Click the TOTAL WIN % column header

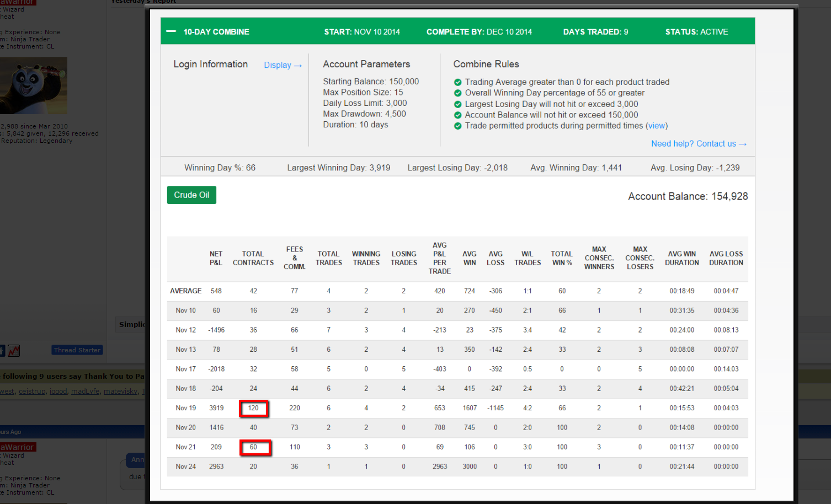click(x=562, y=258)
